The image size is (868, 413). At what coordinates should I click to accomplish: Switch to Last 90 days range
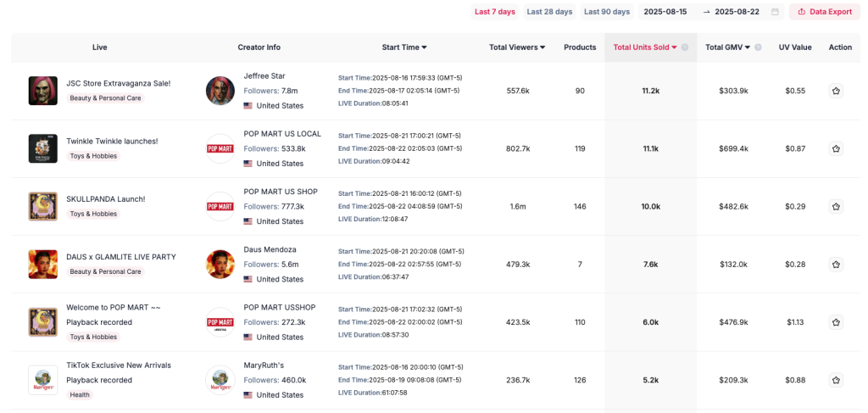(606, 12)
